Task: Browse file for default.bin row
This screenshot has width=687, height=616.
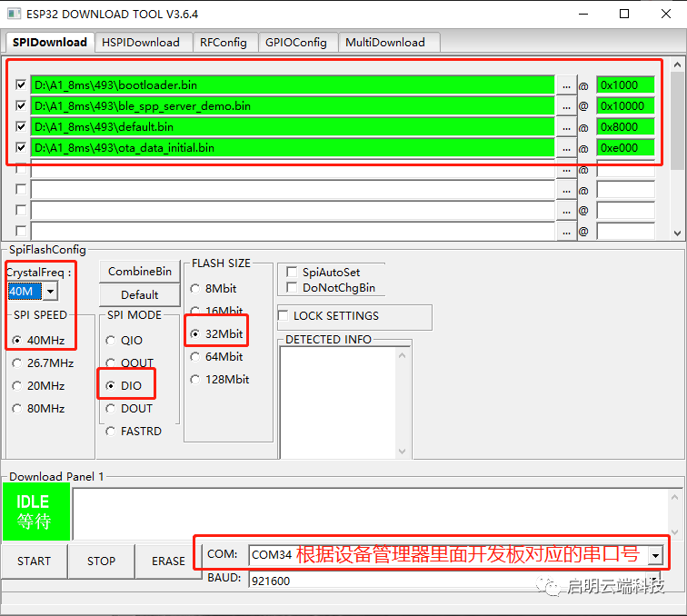Action: pyautogui.click(x=566, y=127)
